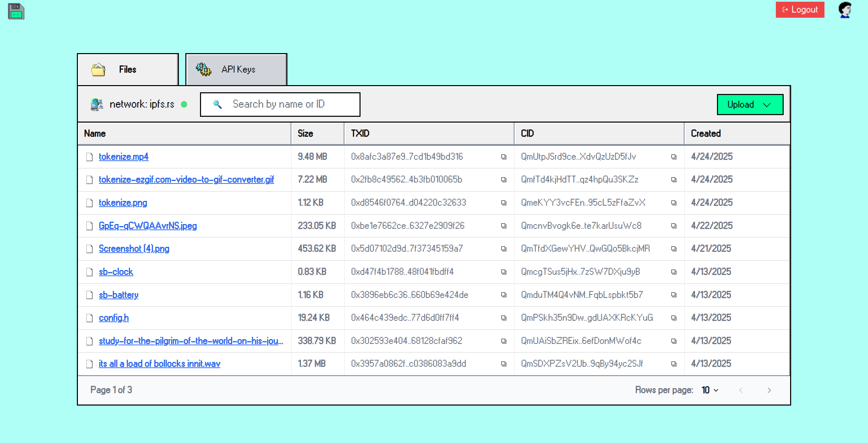Click the 0x464c439edc..77d6d0ff7ff4 TXID text
The height and width of the screenshot is (443, 868).
pyautogui.click(x=405, y=318)
